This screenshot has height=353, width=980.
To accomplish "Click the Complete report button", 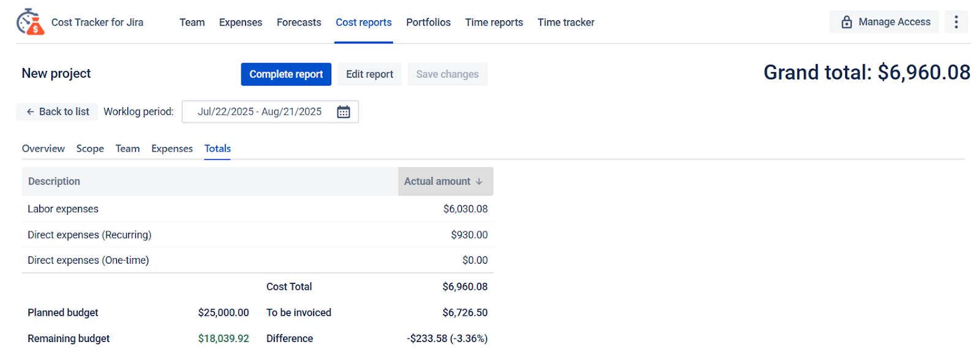I will (x=286, y=74).
